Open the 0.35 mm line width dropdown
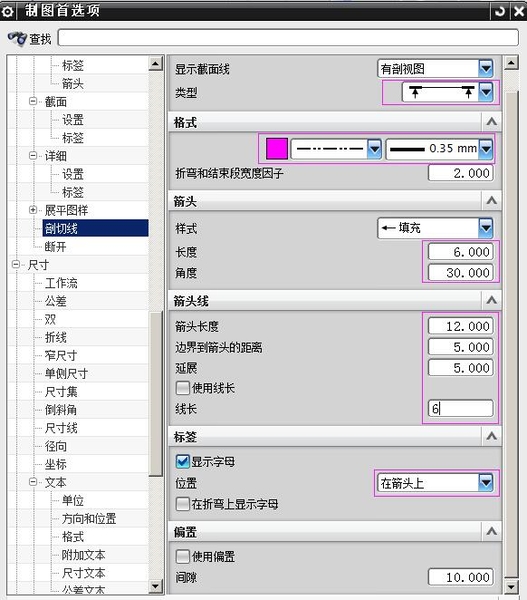Viewport: 527px width, 600px height. coord(485,149)
